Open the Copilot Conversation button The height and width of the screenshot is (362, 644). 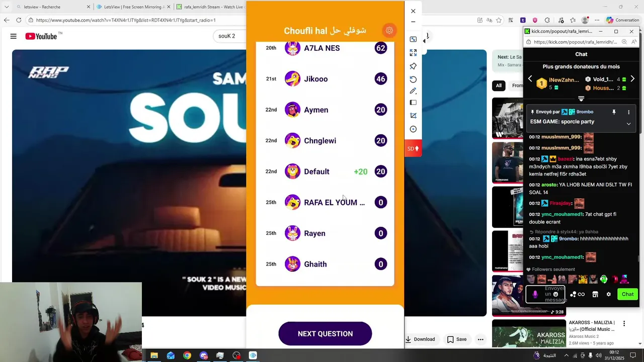click(622, 20)
